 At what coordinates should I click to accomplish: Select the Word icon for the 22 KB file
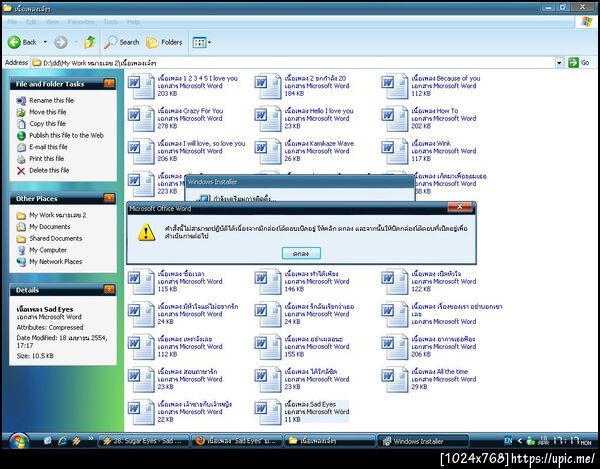[141, 412]
